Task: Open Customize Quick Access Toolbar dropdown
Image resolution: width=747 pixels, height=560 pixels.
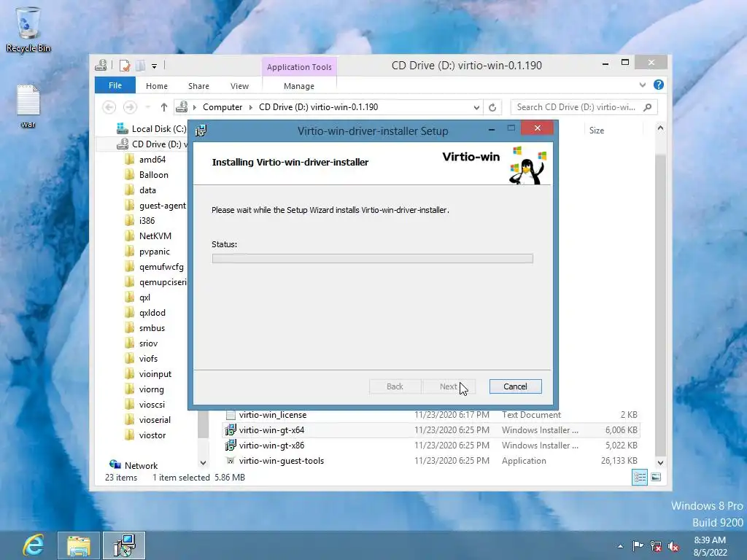Action: (x=155, y=66)
